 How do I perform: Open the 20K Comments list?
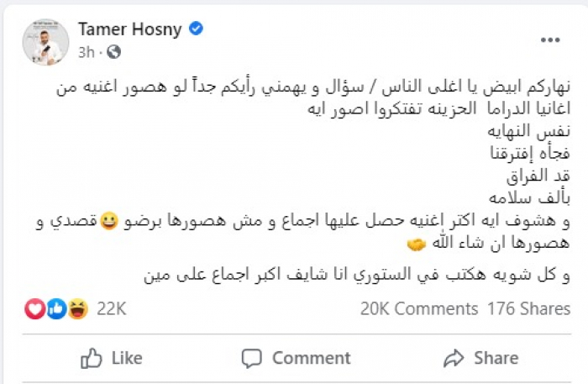click(x=418, y=309)
